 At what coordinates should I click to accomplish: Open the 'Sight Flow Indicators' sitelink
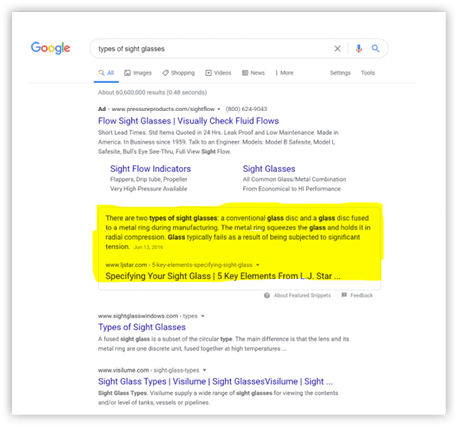[x=150, y=169]
